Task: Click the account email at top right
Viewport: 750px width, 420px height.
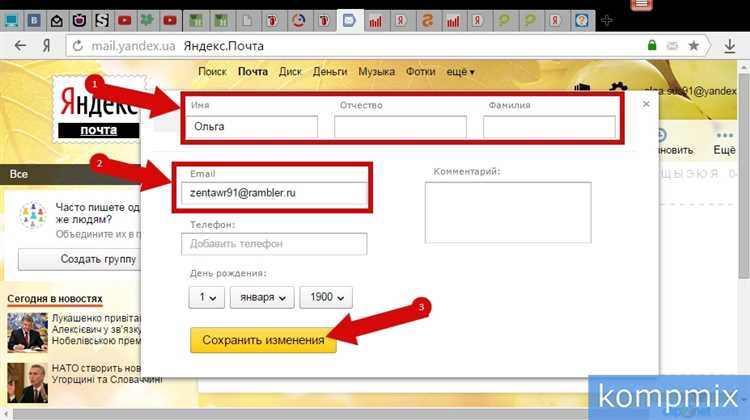Action: 690,90
